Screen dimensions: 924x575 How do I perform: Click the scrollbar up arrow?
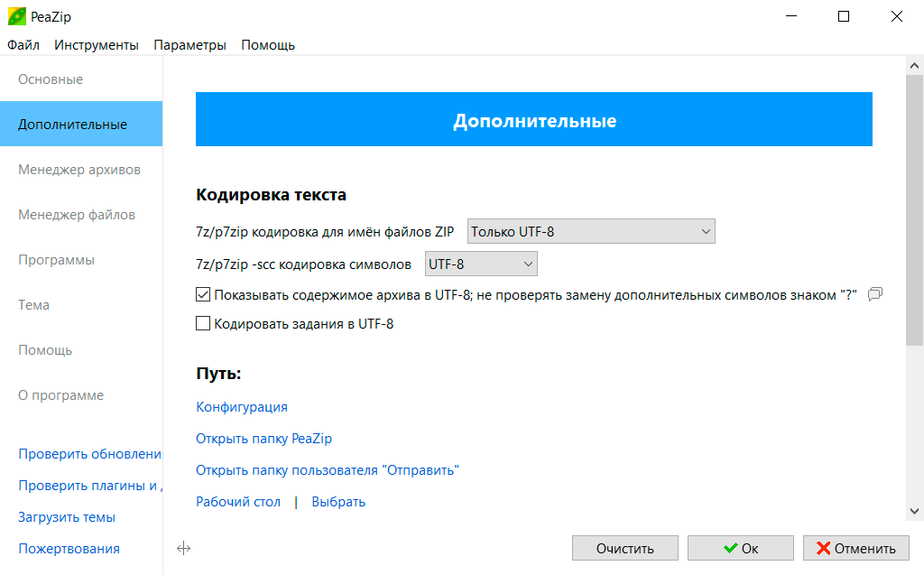(x=914, y=66)
